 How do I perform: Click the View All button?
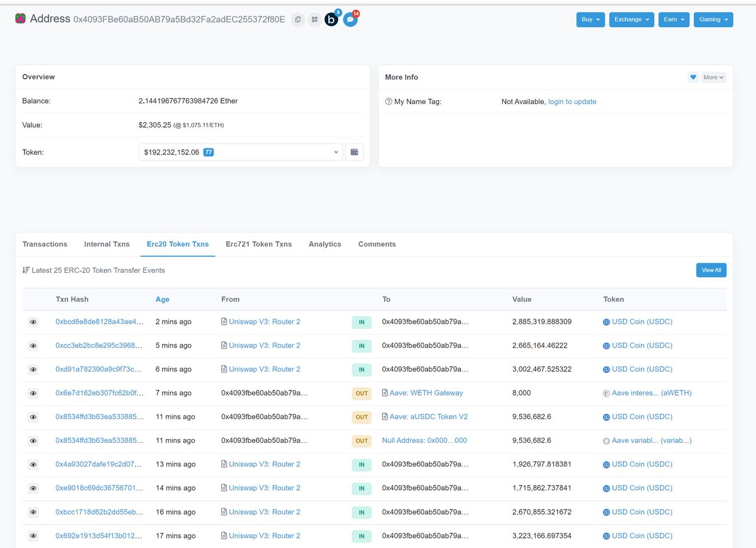point(711,270)
